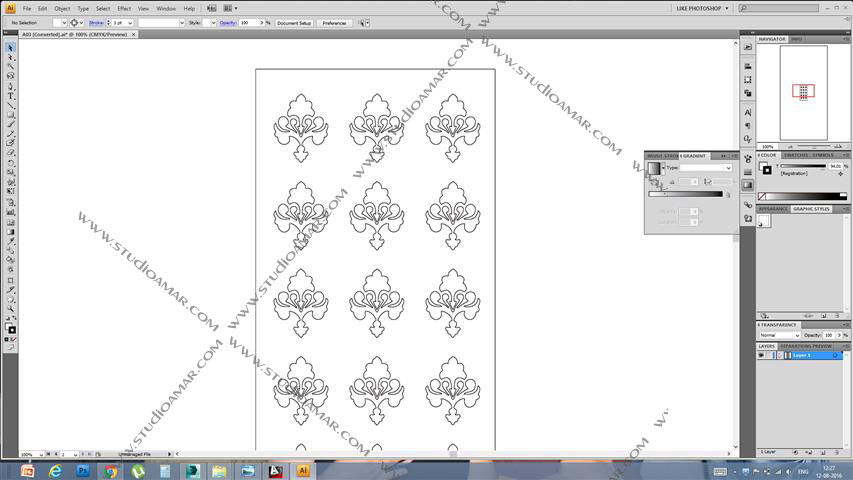The image size is (853, 480).
Task: Select the Artboard tool
Action: 10,280
